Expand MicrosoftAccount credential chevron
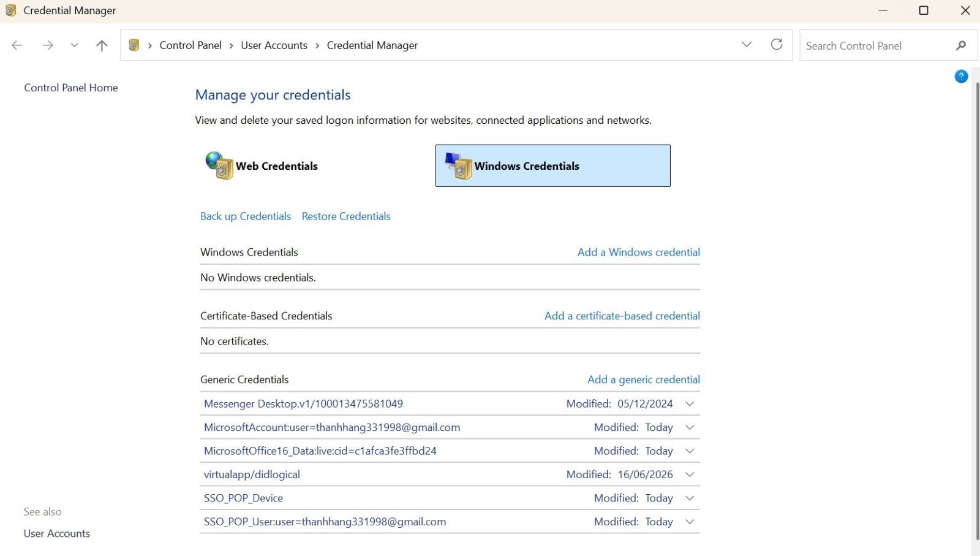 690,427
